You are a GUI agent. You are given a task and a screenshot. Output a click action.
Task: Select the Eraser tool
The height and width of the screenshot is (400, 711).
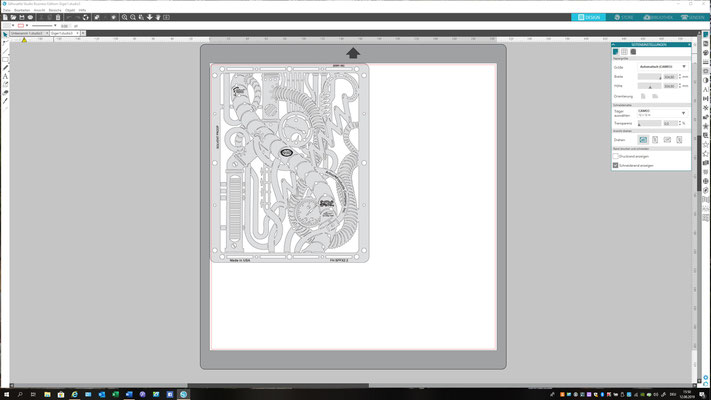pyautogui.click(x=5, y=93)
